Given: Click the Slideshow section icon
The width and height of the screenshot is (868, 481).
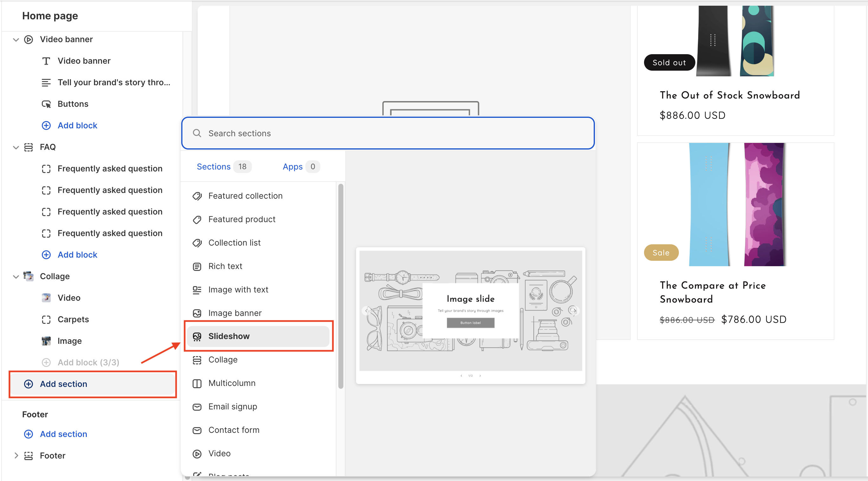Looking at the screenshot, I should 197,336.
